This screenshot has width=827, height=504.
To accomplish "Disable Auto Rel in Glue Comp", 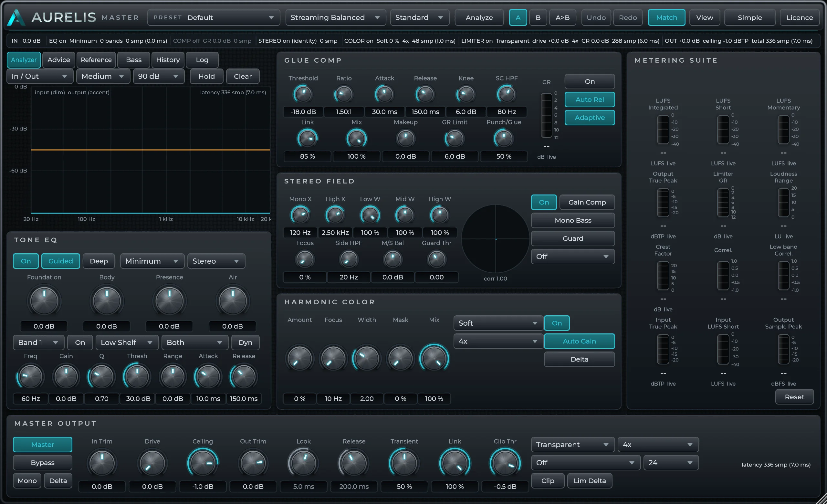I will tap(589, 99).
